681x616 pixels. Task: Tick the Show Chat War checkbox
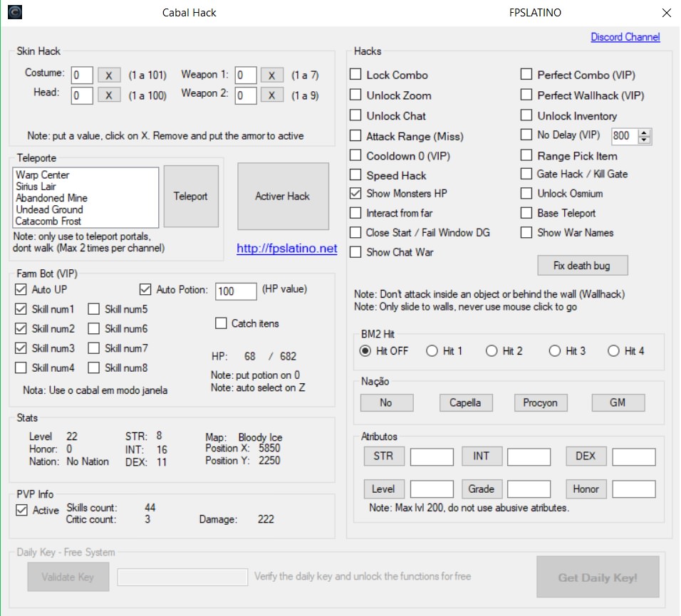point(355,252)
